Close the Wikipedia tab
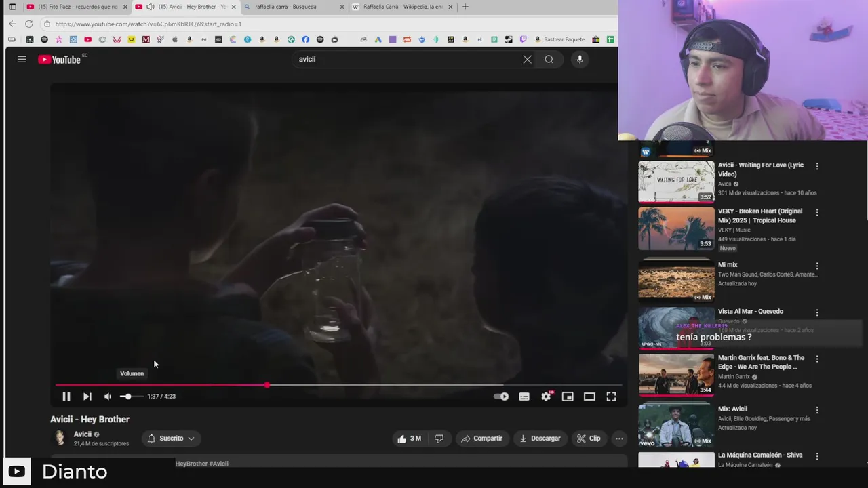 click(x=450, y=7)
